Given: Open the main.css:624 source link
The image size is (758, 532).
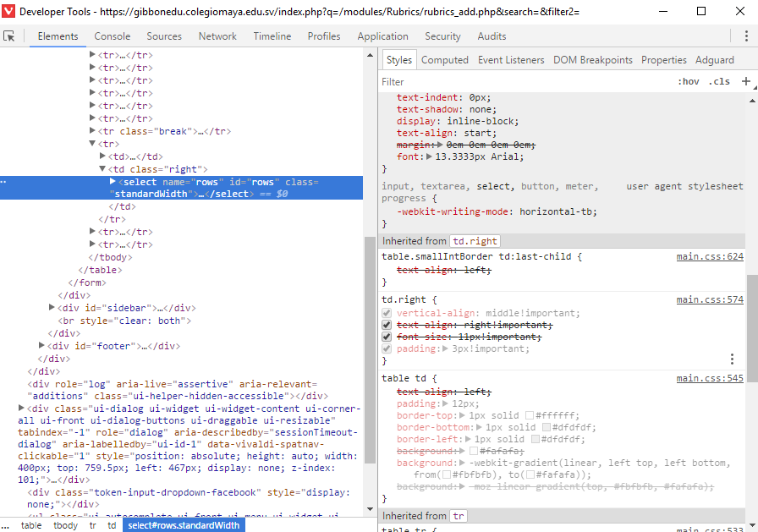Looking at the screenshot, I should click(710, 256).
